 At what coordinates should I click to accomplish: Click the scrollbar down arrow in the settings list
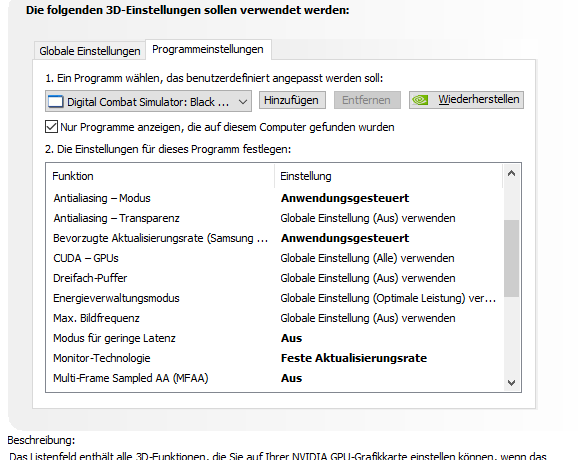pyautogui.click(x=511, y=383)
